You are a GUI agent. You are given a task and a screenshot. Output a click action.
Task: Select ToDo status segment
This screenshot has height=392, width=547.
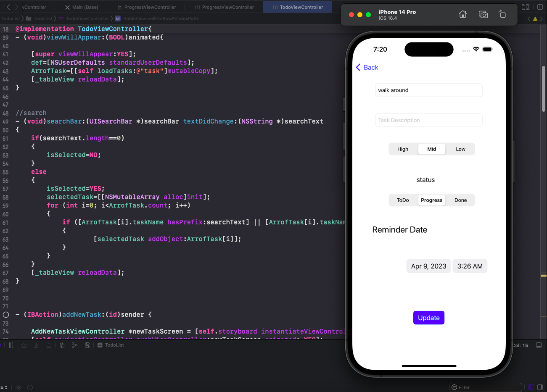tap(403, 200)
